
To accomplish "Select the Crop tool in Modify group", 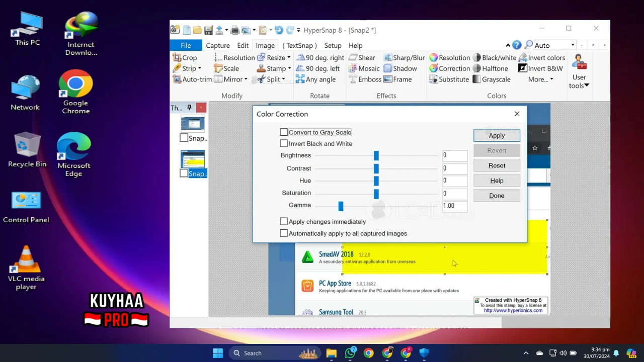I will 185,58.
